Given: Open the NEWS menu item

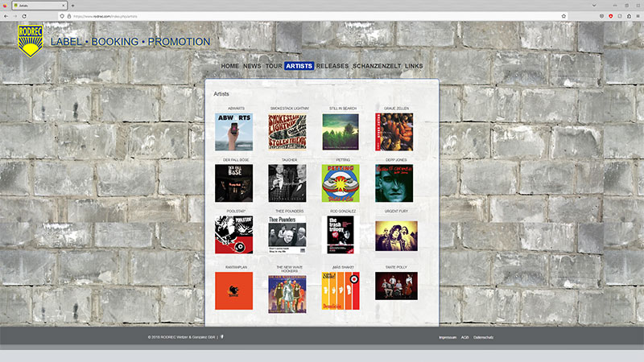Looking at the screenshot, I should pyautogui.click(x=252, y=66).
